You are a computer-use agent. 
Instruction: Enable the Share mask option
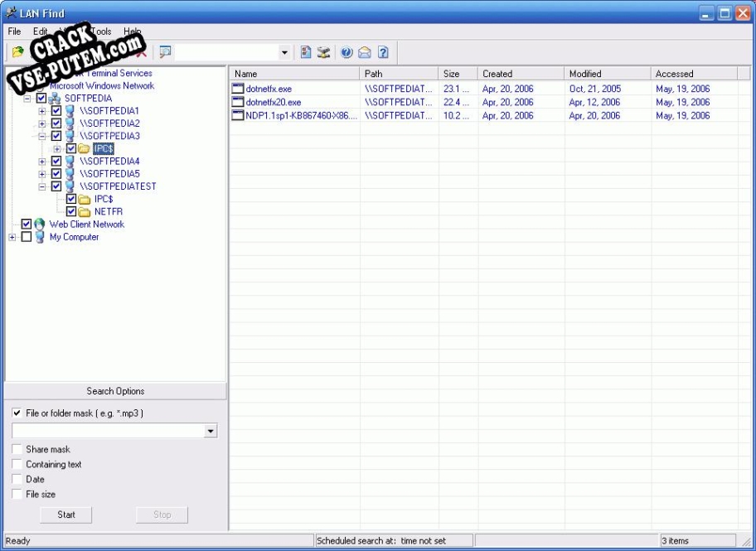17,449
